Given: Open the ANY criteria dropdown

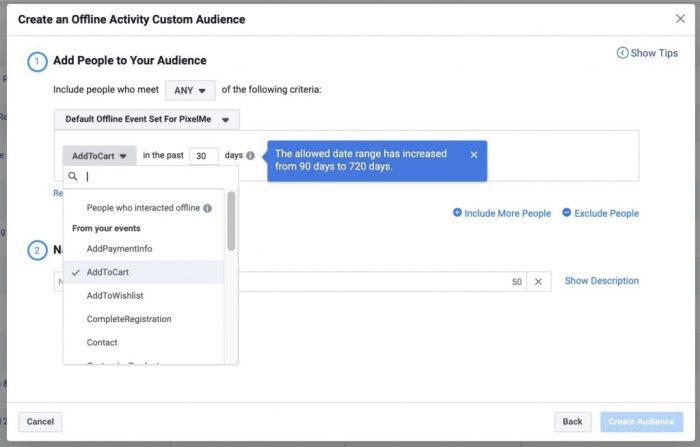Looking at the screenshot, I should (190, 90).
